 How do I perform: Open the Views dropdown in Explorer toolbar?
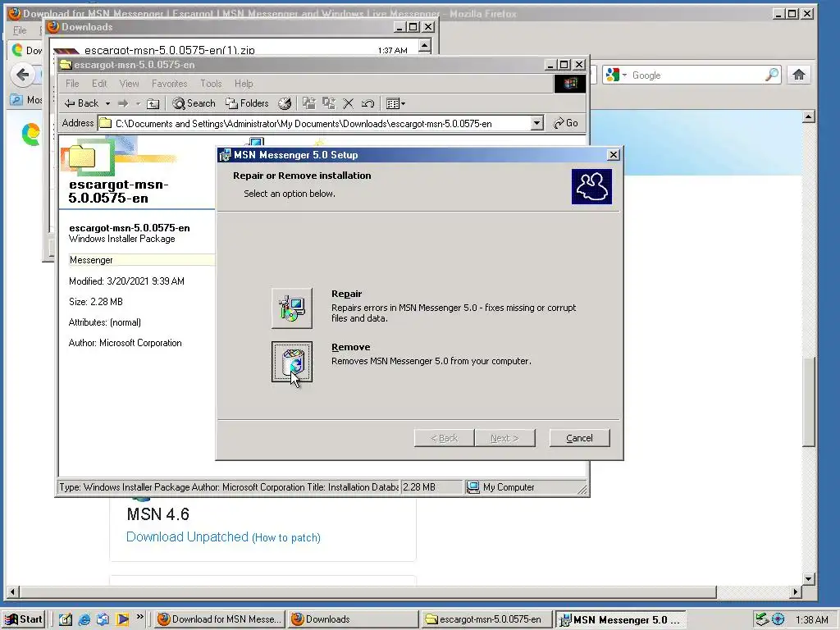pos(395,103)
